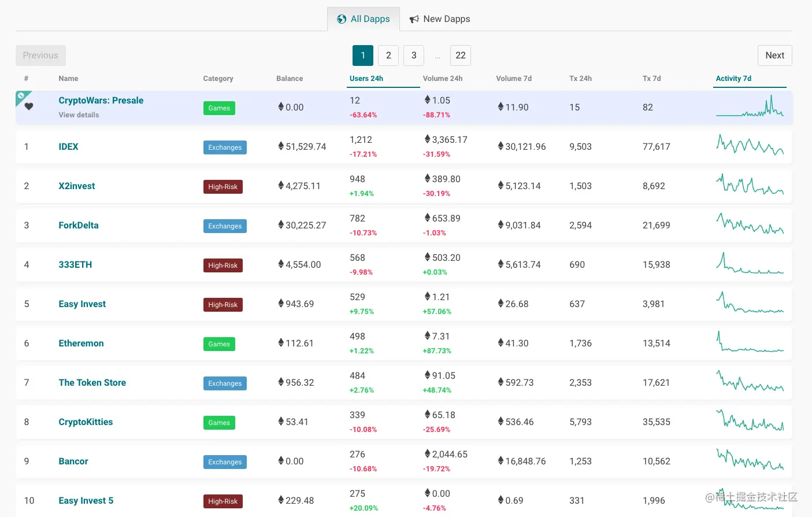
Task: Sort by Users 24h column header
Action: (x=366, y=79)
